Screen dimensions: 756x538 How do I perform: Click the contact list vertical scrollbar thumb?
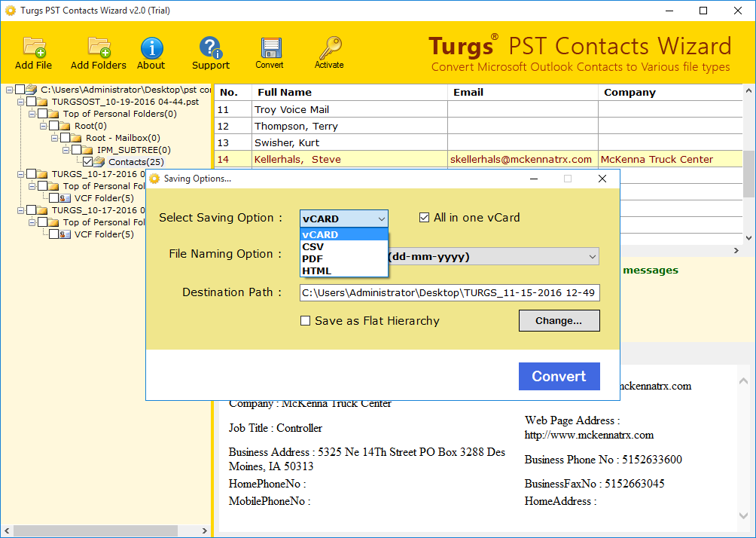point(748,174)
